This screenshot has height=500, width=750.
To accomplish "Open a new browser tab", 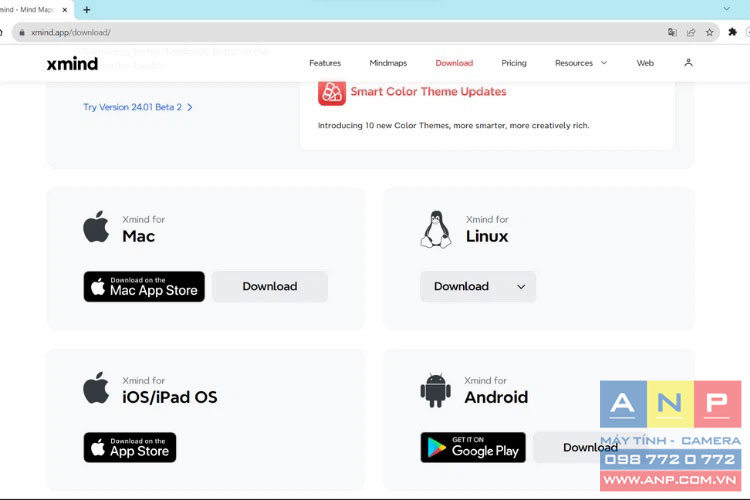I will click(x=87, y=10).
